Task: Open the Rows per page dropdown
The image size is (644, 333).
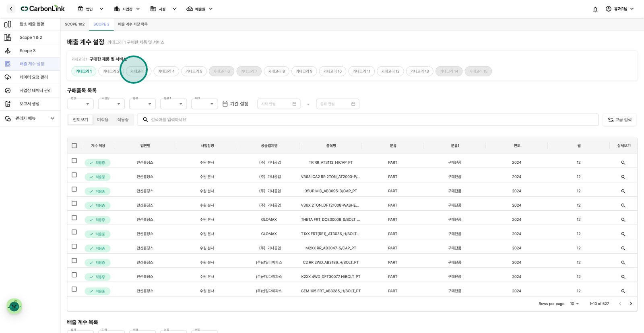Action: click(574, 304)
